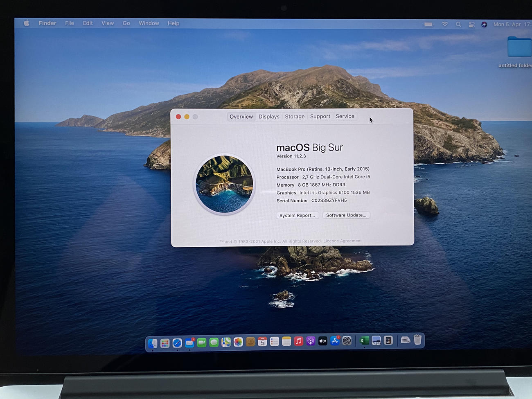
Task: Open the Edit menu
Action: [x=88, y=23]
